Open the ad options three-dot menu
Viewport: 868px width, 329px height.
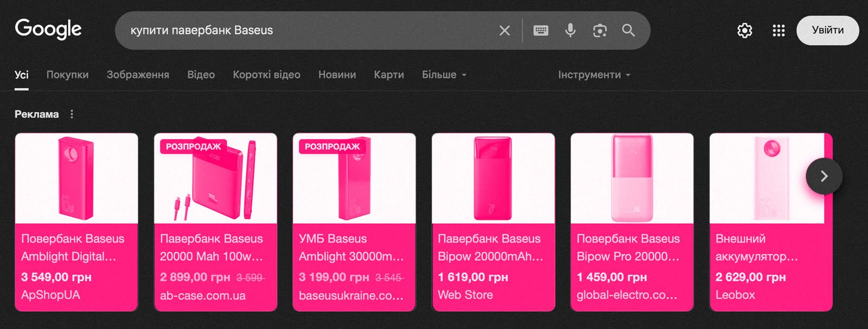72,114
